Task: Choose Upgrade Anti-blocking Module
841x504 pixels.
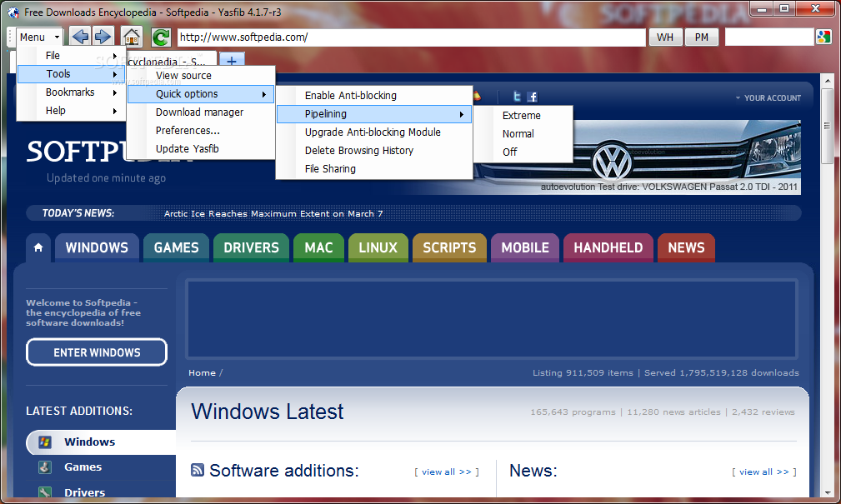Action: [x=374, y=132]
